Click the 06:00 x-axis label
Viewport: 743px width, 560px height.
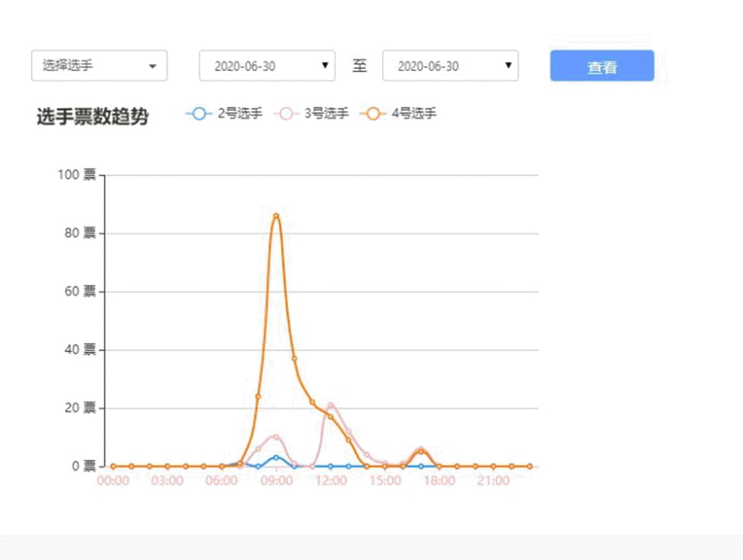click(x=222, y=481)
